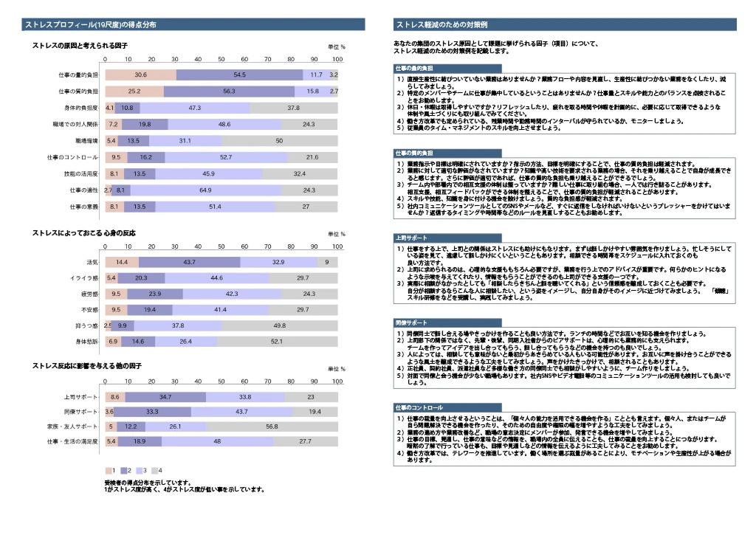756x535 pixels.
Task: Click the 職場環境 row label
Action: [x=87, y=141]
